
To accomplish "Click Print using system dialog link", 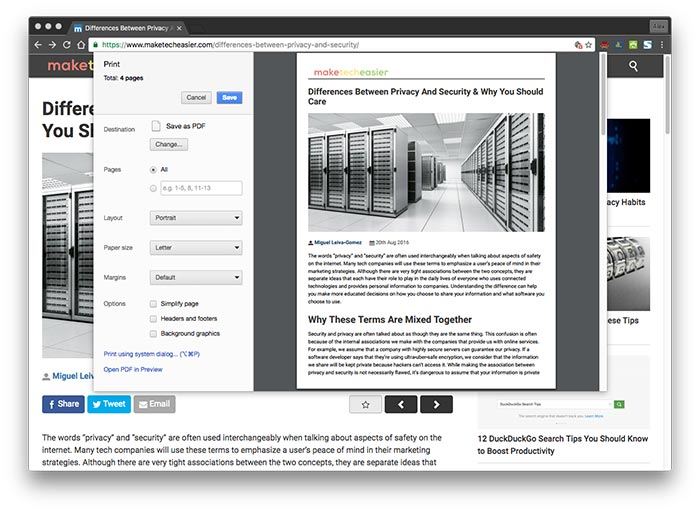I will pos(152,354).
